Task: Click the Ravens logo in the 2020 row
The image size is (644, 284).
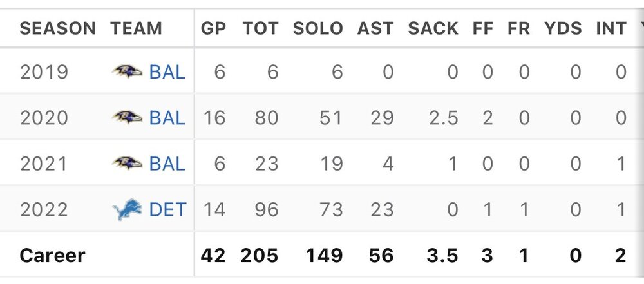Action: [x=127, y=118]
